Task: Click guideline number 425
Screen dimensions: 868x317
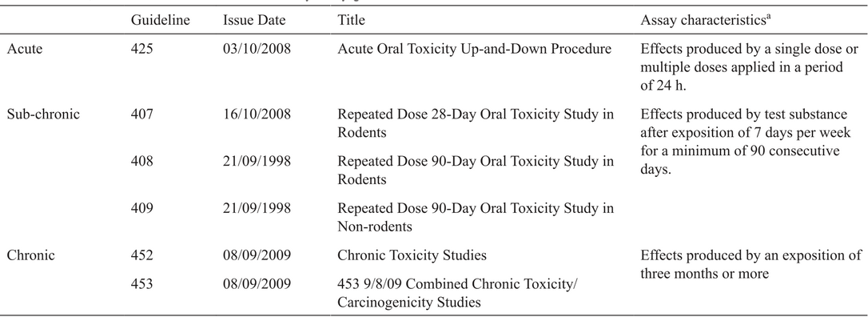Action: tap(141, 49)
